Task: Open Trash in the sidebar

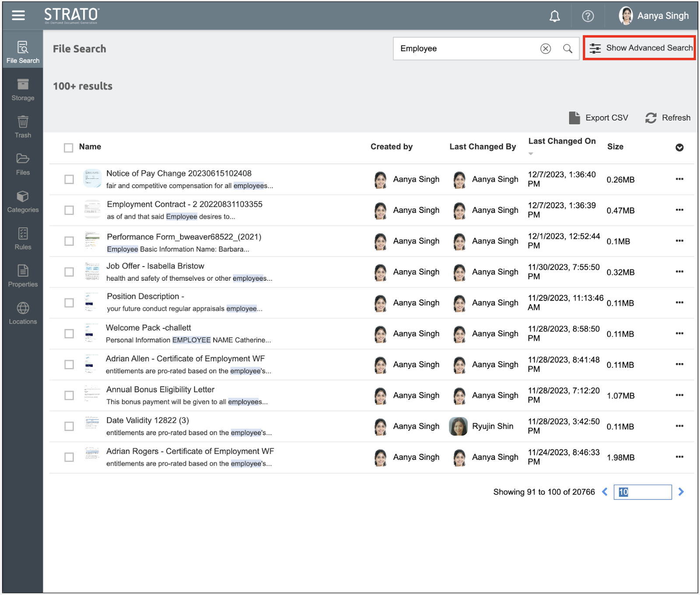Action: coord(23,127)
